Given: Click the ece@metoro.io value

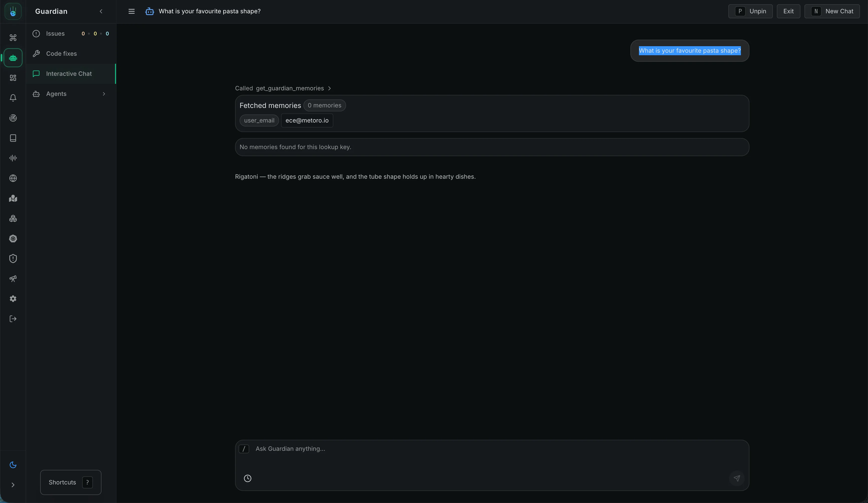Looking at the screenshot, I should pyautogui.click(x=307, y=120).
